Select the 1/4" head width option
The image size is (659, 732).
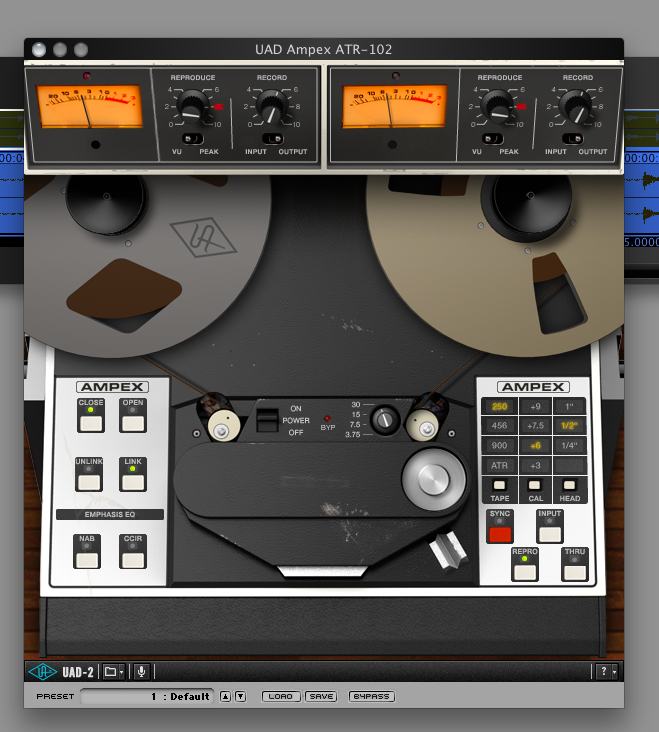(x=569, y=446)
